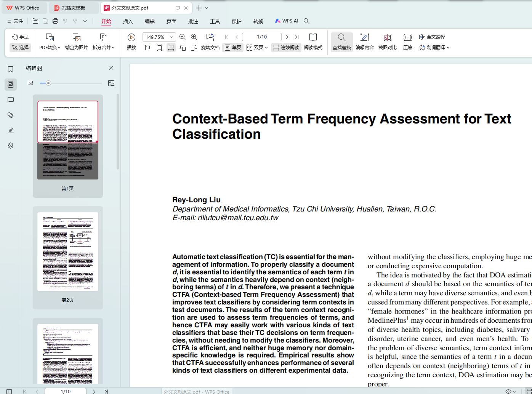Toggle sidebar icon in the status bar

(x=9, y=391)
